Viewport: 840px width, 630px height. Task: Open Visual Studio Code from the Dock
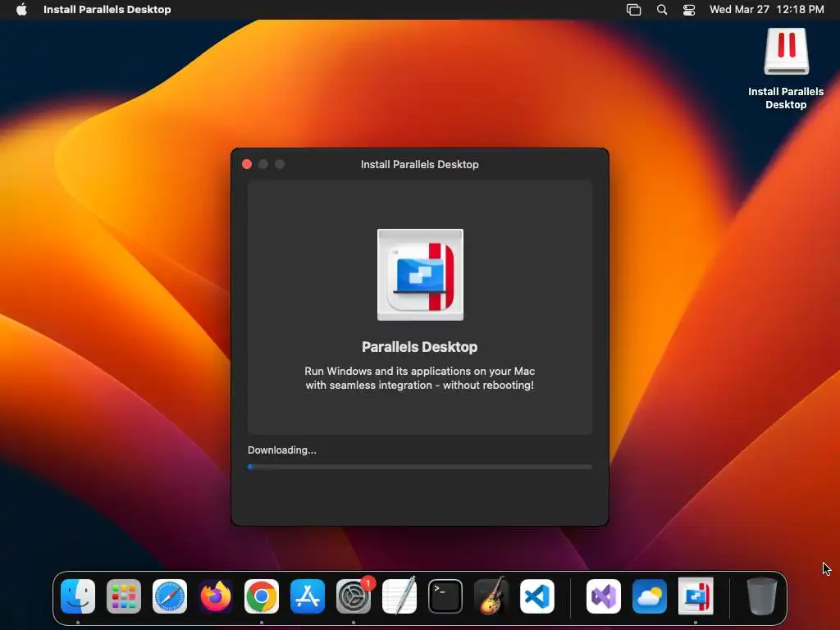coord(537,596)
